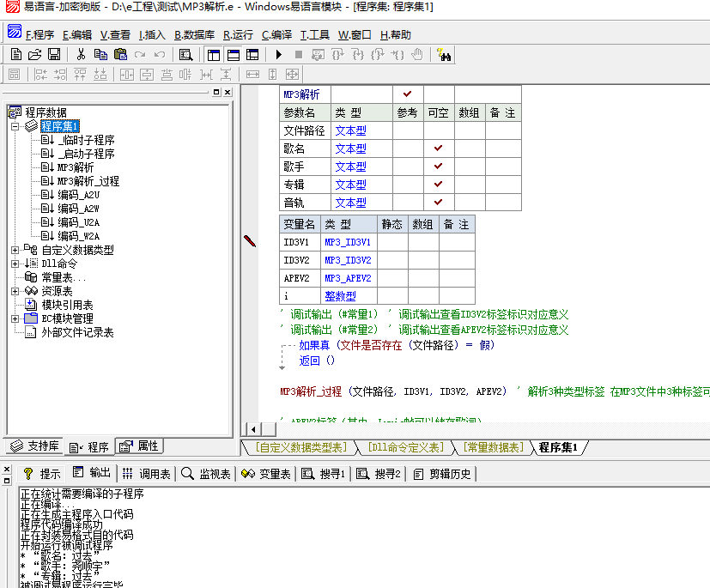
Task: Select MP3解析_过程 in the tree
Action: (88, 181)
